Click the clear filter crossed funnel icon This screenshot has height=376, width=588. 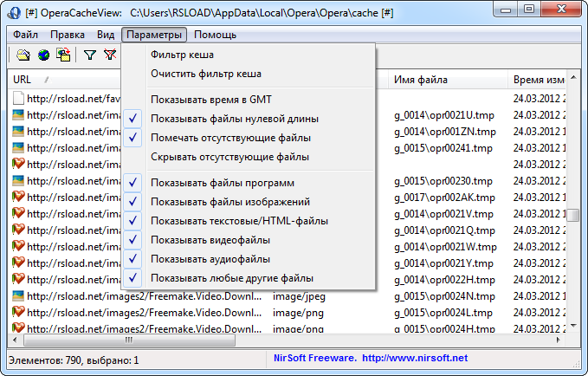tap(110, 55)
